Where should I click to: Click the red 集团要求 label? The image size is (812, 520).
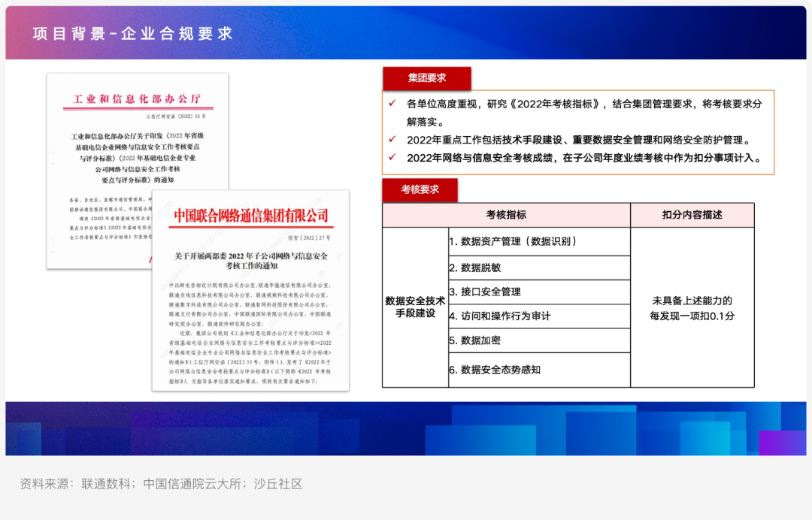pyautogui.click(x=426, y=78)
